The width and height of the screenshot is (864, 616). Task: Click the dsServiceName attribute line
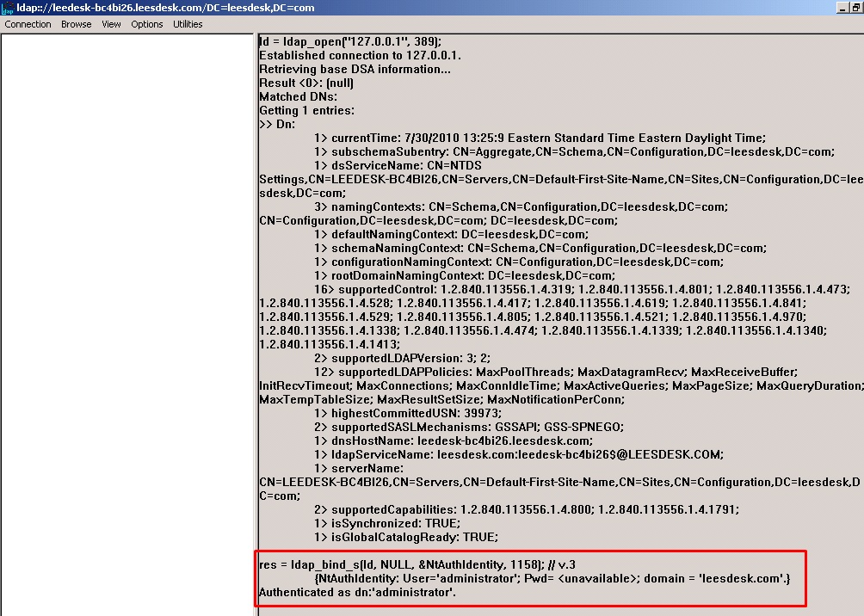tap(398, 165)
